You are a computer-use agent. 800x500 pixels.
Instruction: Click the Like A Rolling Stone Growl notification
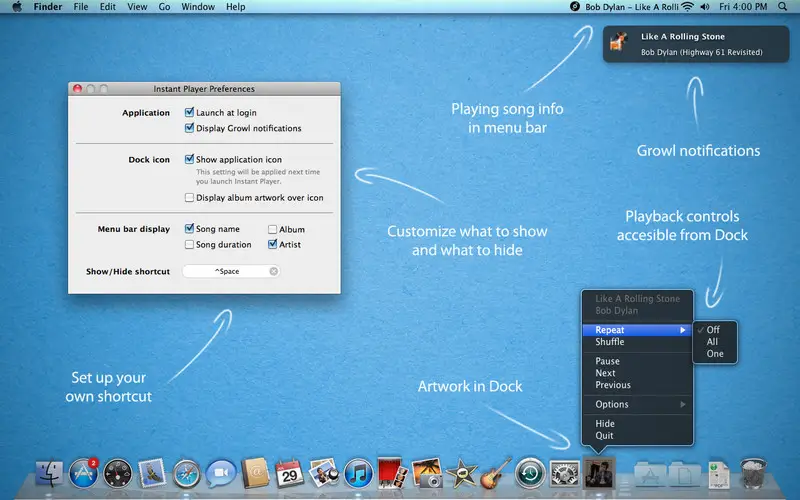tap(696, 44)
